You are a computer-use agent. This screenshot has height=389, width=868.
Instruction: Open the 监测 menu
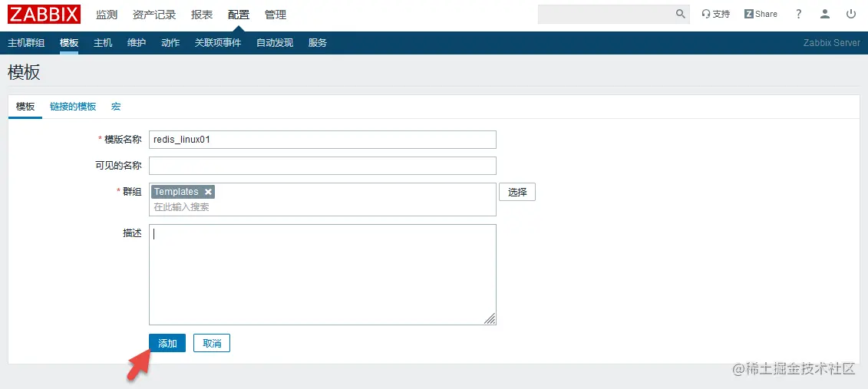(107, 15)
